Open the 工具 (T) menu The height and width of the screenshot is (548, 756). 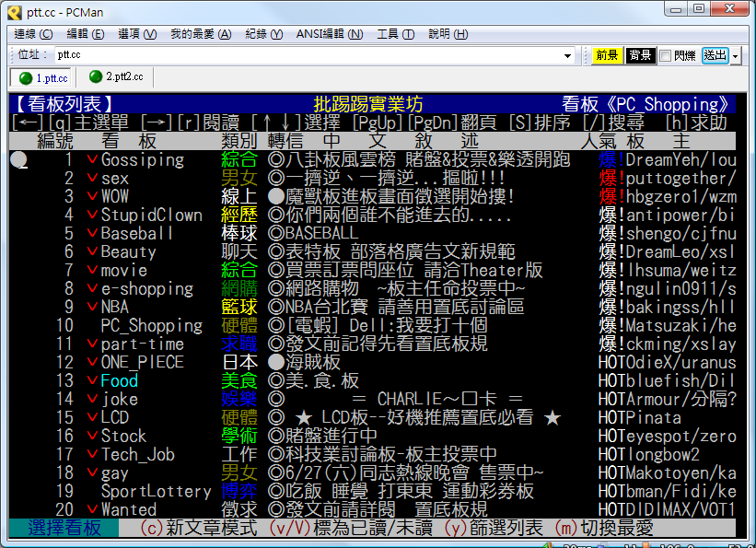395,34
